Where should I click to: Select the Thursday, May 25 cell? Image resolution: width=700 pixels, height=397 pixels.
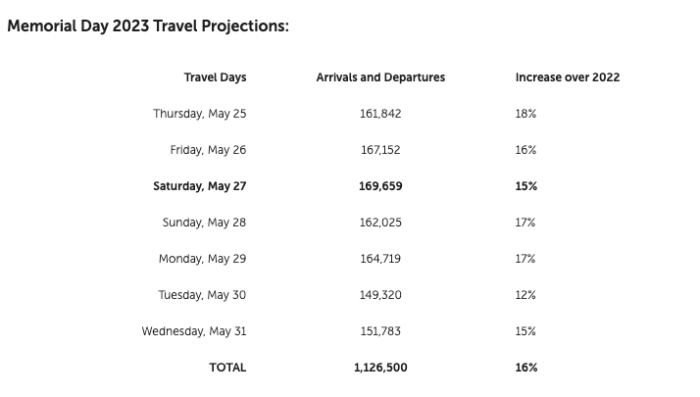coord(200,114)
